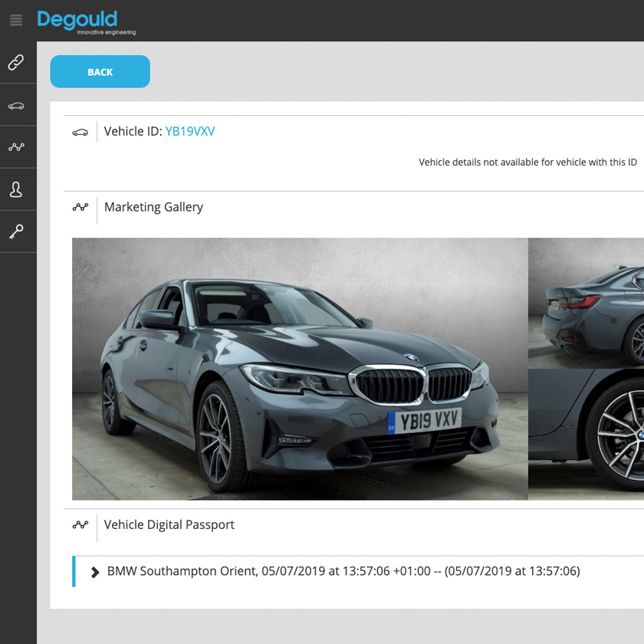The width and height of the screenshot is (644, 644).
Task: Open the rear view BMW thumbnail
Action: (x=586, y=303)
